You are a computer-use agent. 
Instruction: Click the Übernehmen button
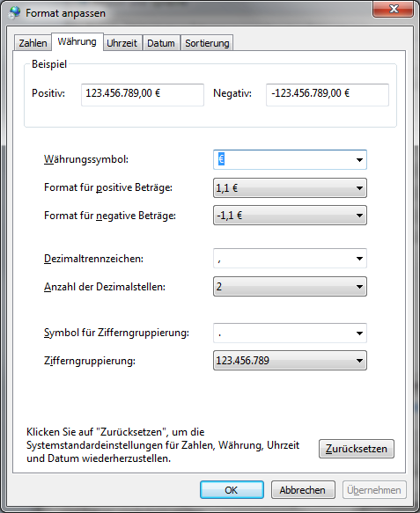coord(374,490)
